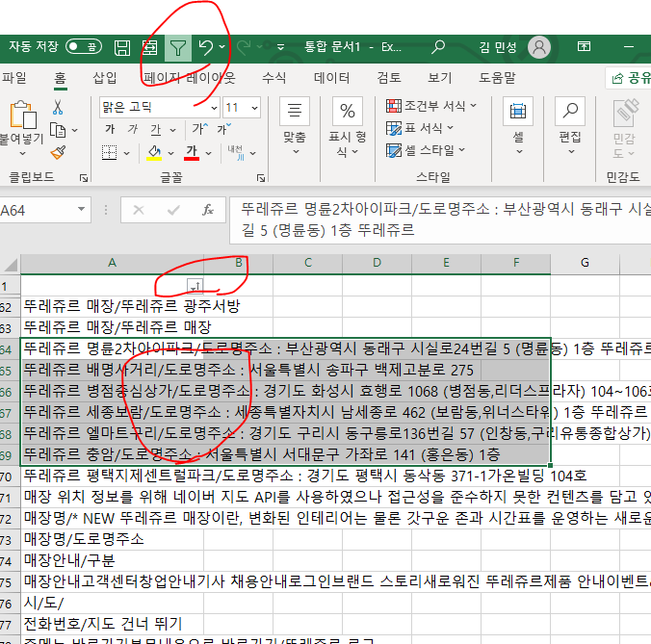Click the cell Borders icon
This screenshot has width=651, height=644.
point(109,152)
